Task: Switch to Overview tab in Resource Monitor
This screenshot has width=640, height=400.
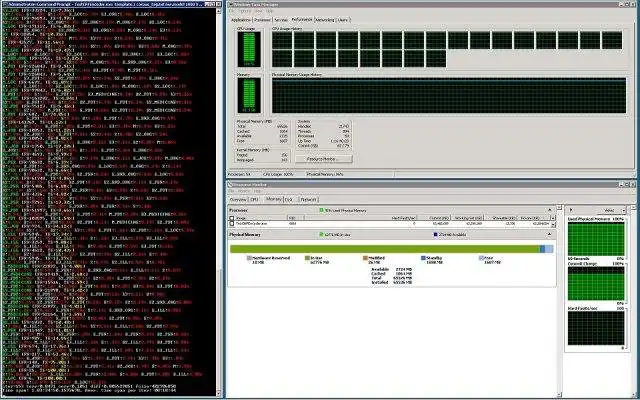Action: [x=238, y=200]
